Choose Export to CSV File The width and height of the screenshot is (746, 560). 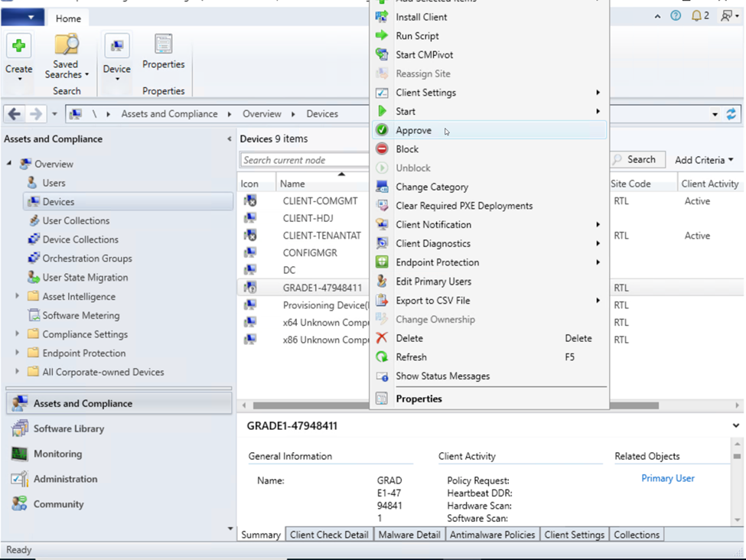tap(489, 300)
